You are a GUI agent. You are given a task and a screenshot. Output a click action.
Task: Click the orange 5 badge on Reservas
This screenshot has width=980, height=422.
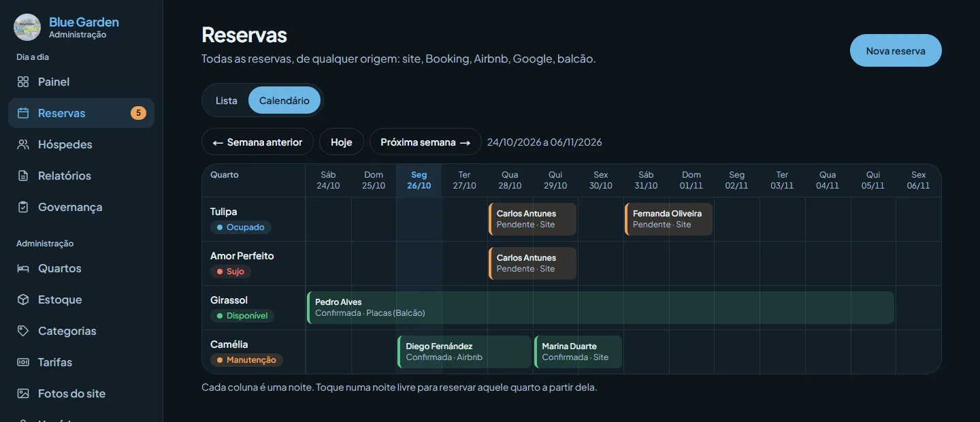click(138, 113)
